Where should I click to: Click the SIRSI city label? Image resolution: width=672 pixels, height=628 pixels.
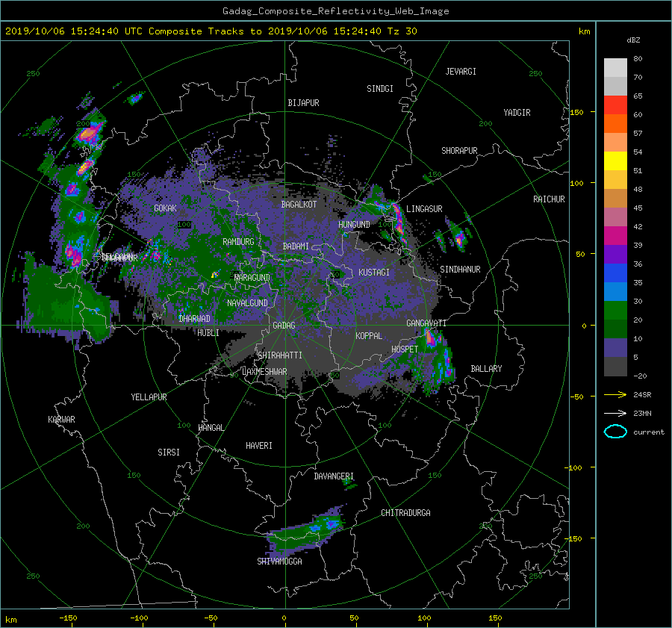169,453
